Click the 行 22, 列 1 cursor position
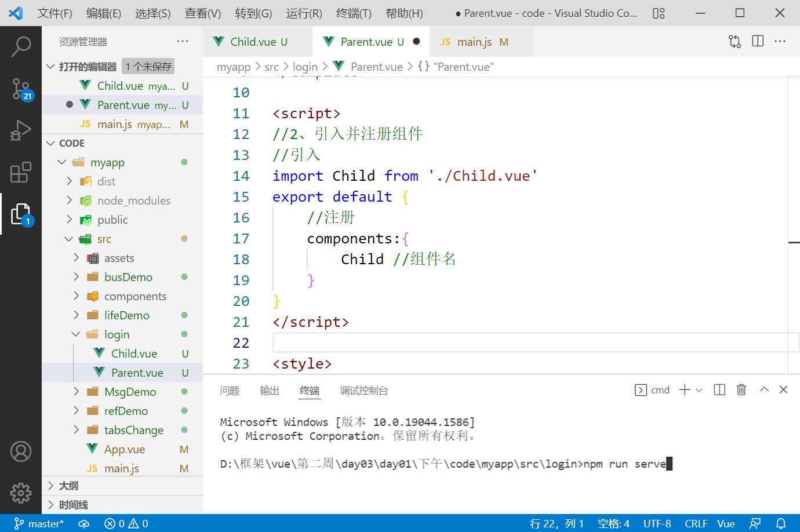Screen dimensions: 800x532 pyautogui.click(x=557, y=524)
